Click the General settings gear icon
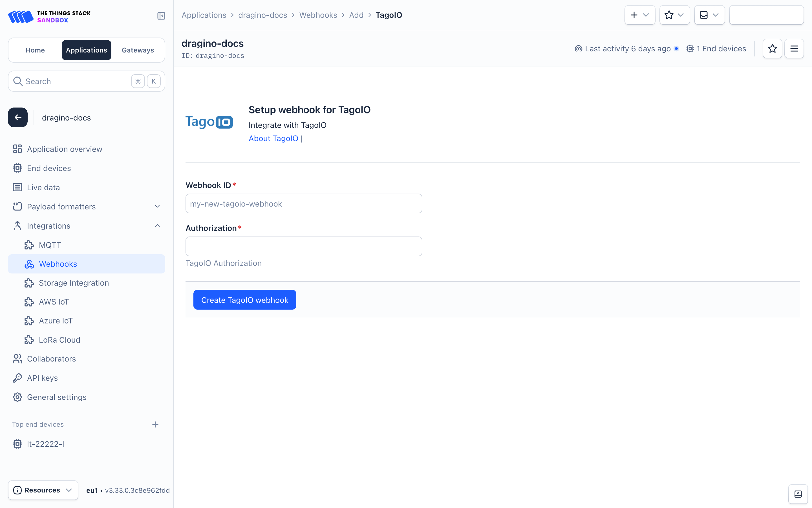The height and width of the screenshot is (508, 812). click(17, 397)
